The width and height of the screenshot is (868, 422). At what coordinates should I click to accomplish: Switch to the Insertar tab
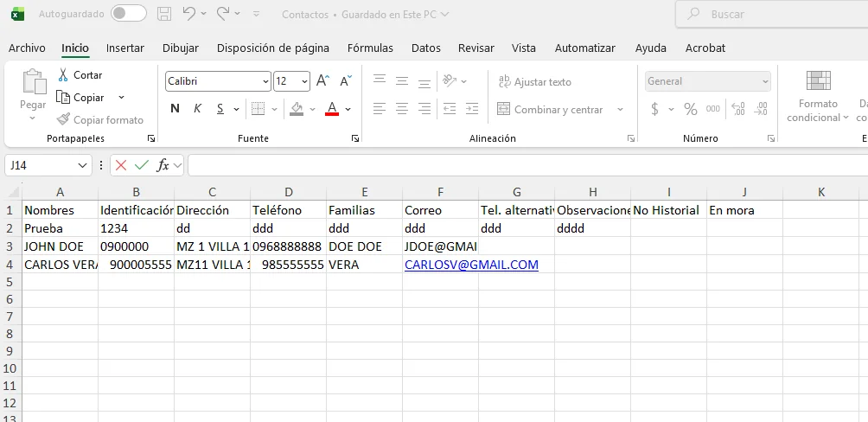pos(125,48)
